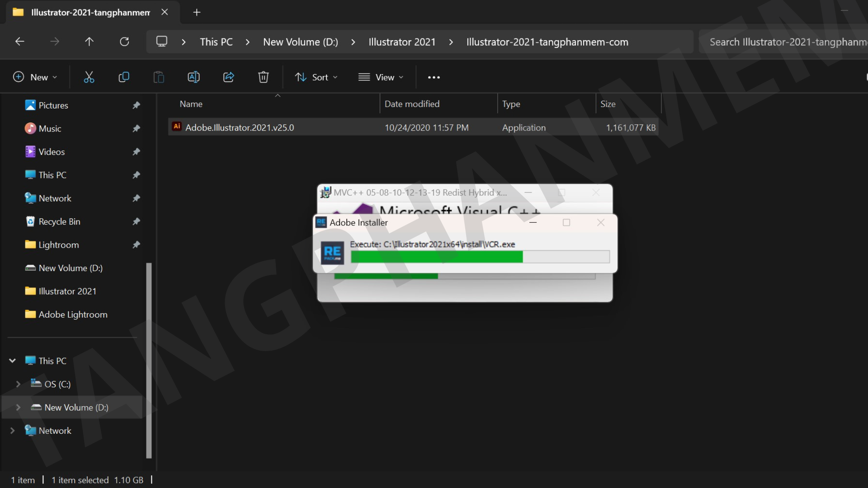Click the 1 item selected status text
Viewport: 868px width, 488px height.
tap(80, 480)
